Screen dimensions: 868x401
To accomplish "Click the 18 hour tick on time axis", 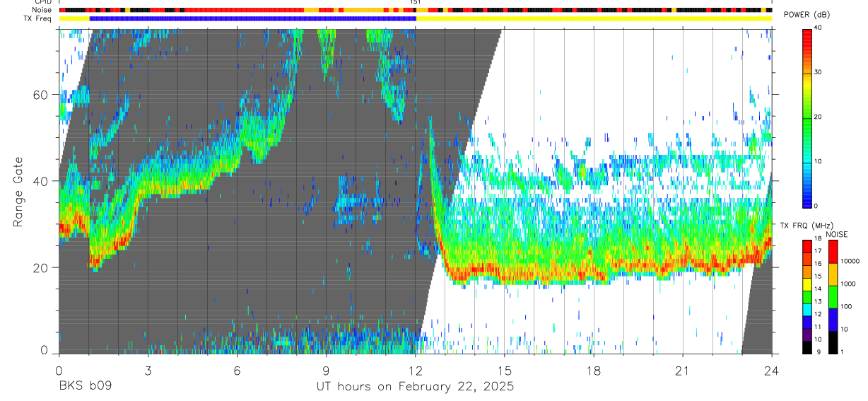I will click(594, 370).
